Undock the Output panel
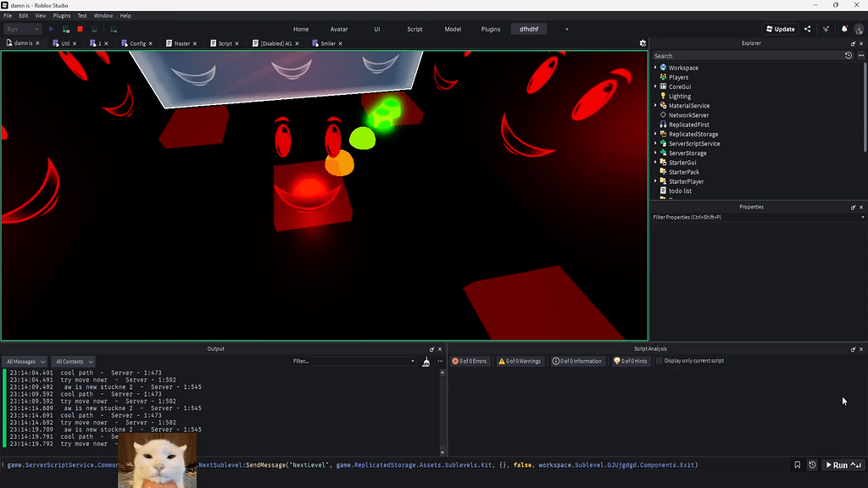 click(431, 349)
